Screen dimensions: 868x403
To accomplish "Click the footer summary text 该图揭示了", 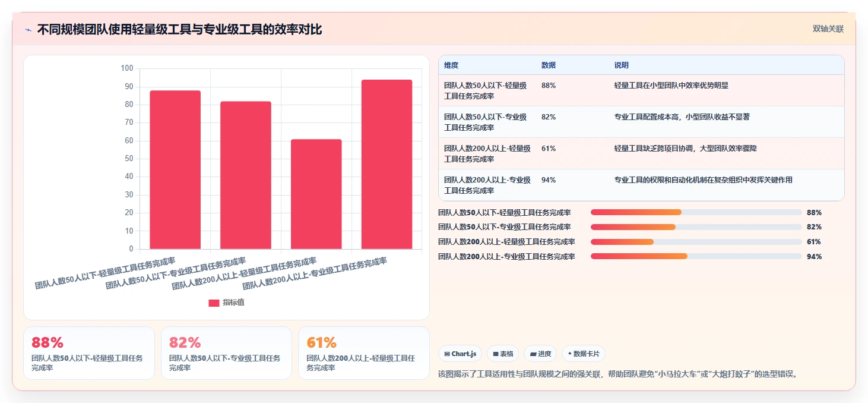I will click(x=617, y=374).
